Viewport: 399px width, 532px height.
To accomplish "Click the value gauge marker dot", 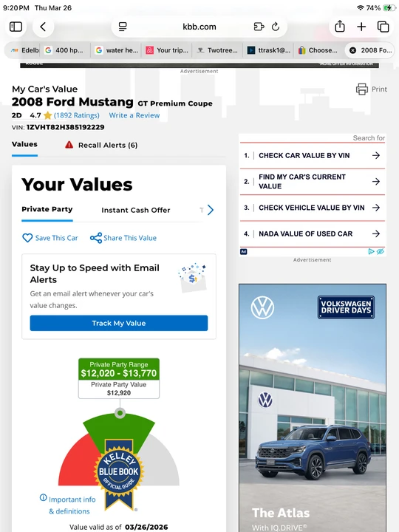I will [x=120, y=413].
